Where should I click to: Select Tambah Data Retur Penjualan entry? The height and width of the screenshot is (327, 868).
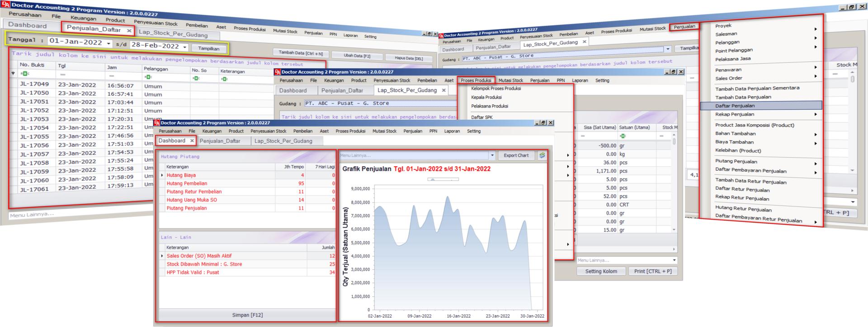pyautogui.click(x=750, y=181)
